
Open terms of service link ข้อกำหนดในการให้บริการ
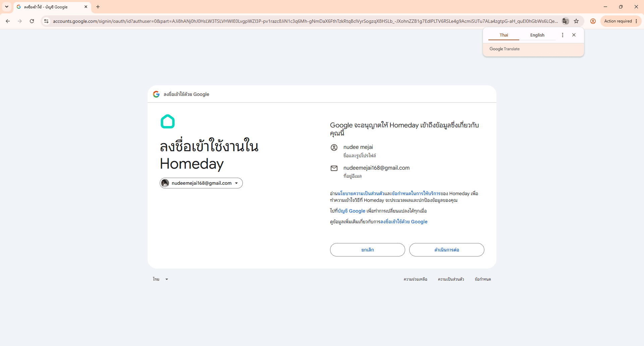pyautogui.click(x=416, y=193)
